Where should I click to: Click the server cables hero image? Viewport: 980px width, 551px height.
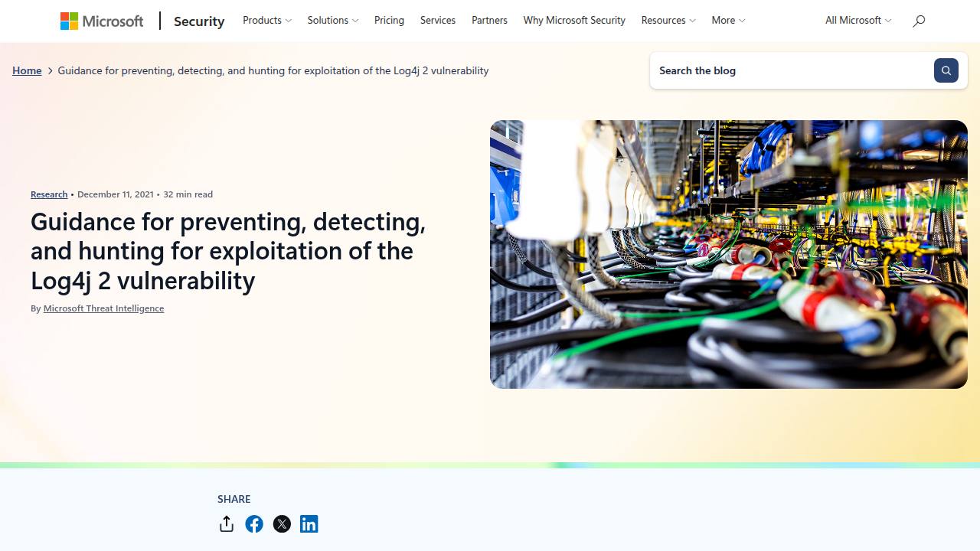coord(729,254)
